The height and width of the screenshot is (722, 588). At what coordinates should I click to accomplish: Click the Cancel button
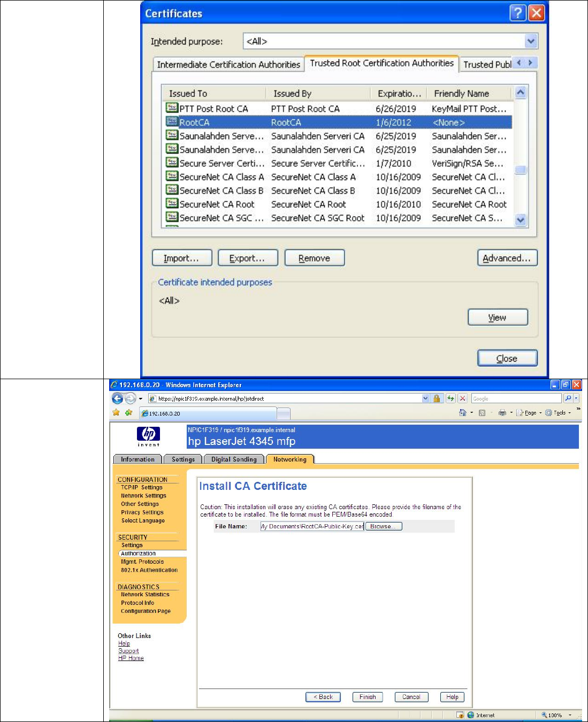[x=411, y=697]
